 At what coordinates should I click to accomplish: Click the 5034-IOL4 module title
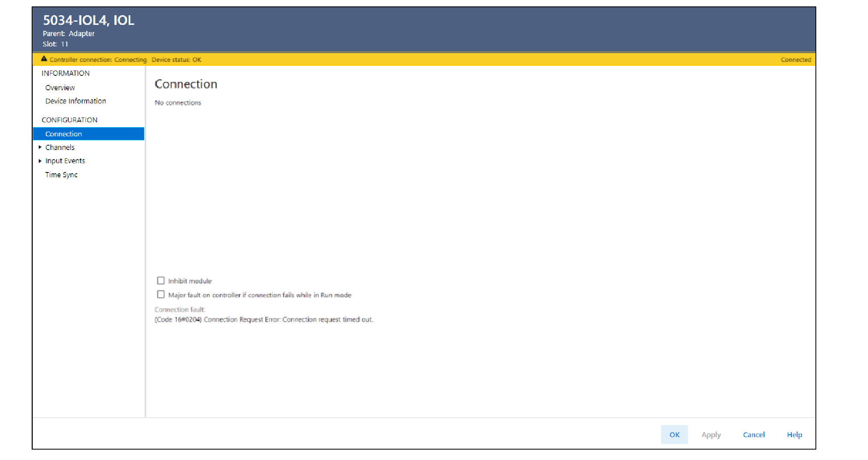coord(89,20)
